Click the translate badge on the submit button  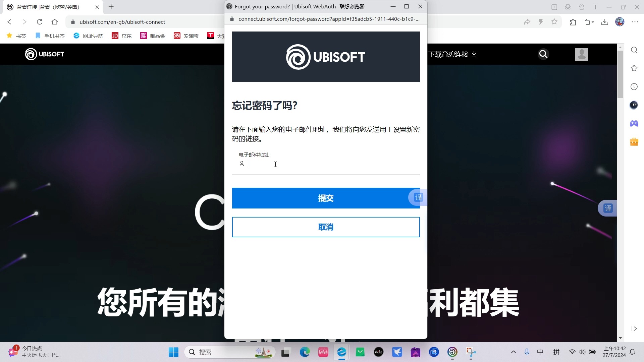pos(418,197)
